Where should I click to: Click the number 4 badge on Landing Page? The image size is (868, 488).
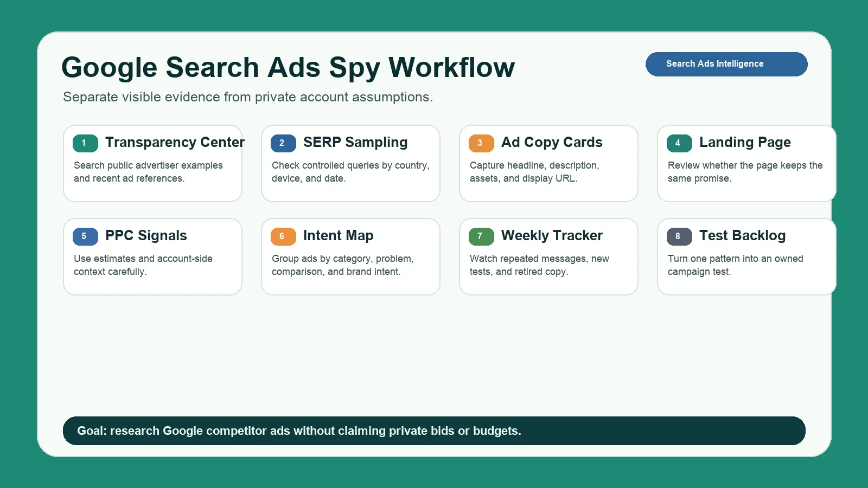click(679, 143)
